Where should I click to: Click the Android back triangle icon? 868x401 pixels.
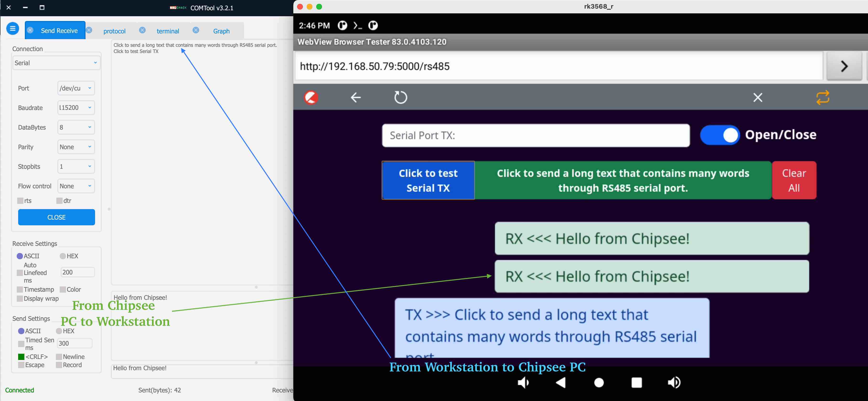[561, 382]
